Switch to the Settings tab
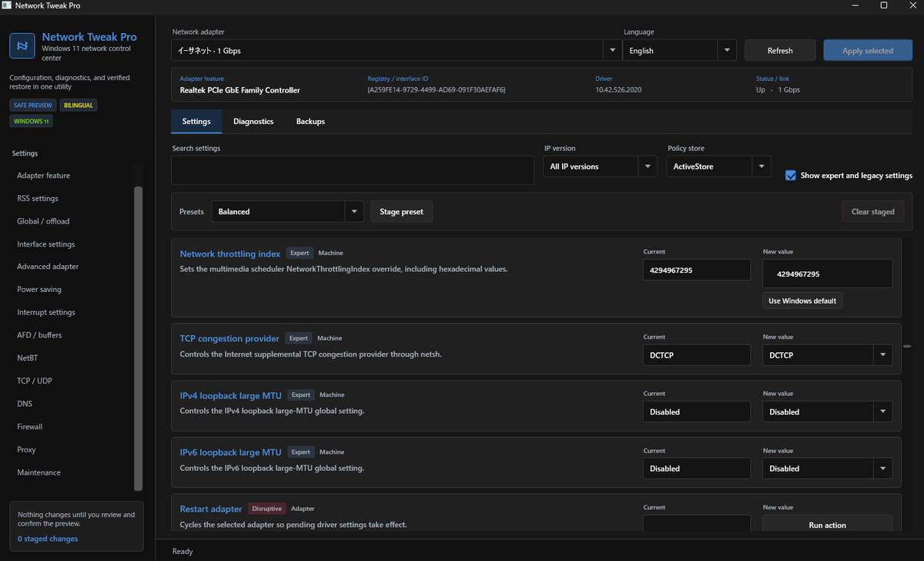This screenshot has height=561, width=924. tap(196, 122)
